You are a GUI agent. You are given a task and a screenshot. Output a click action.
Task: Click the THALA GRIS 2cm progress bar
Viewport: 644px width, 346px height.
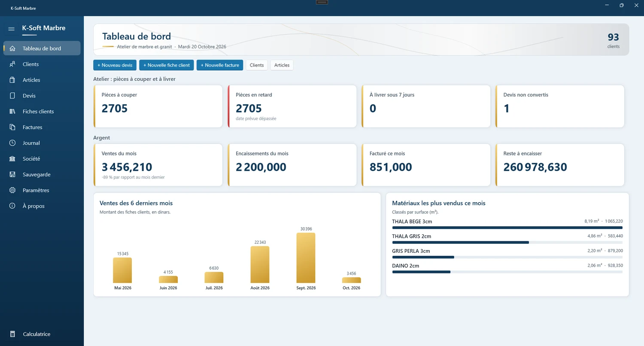tap(507, 243)
